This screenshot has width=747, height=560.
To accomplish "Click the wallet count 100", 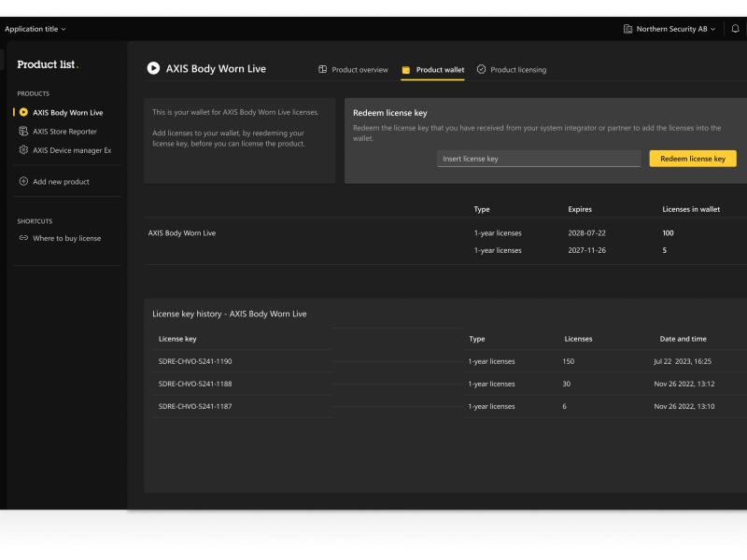I will click(668, 233).
